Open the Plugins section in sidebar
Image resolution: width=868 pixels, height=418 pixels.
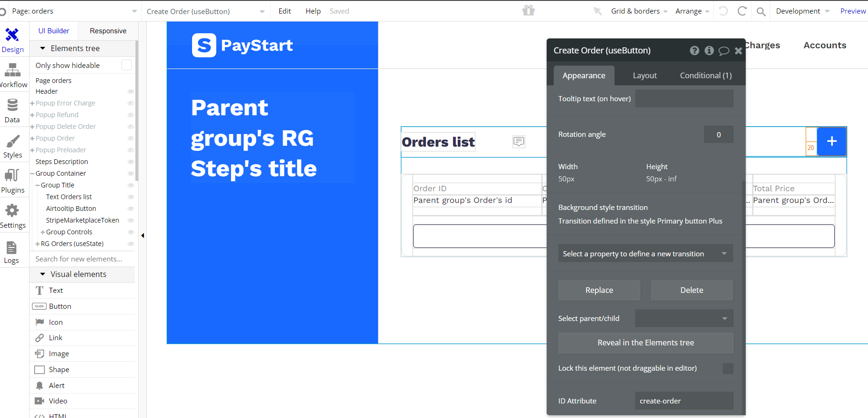(x=13, y=181)
